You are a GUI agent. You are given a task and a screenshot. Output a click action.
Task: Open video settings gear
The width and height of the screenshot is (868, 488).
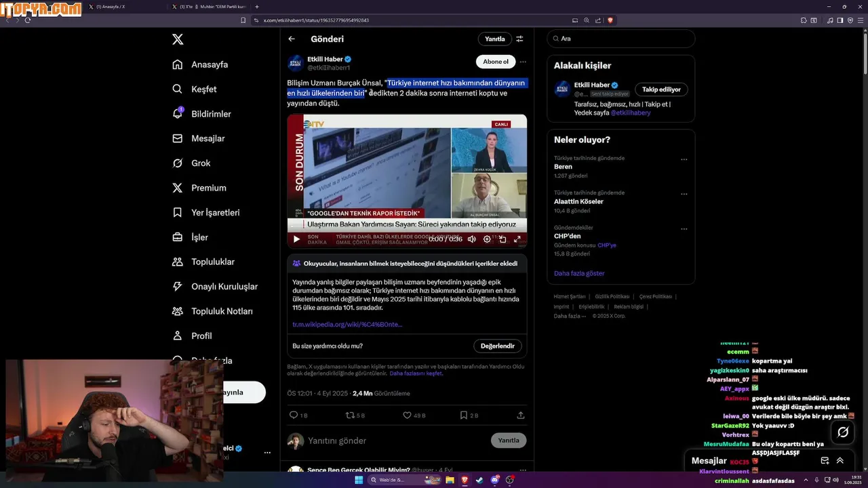(487, 239)
